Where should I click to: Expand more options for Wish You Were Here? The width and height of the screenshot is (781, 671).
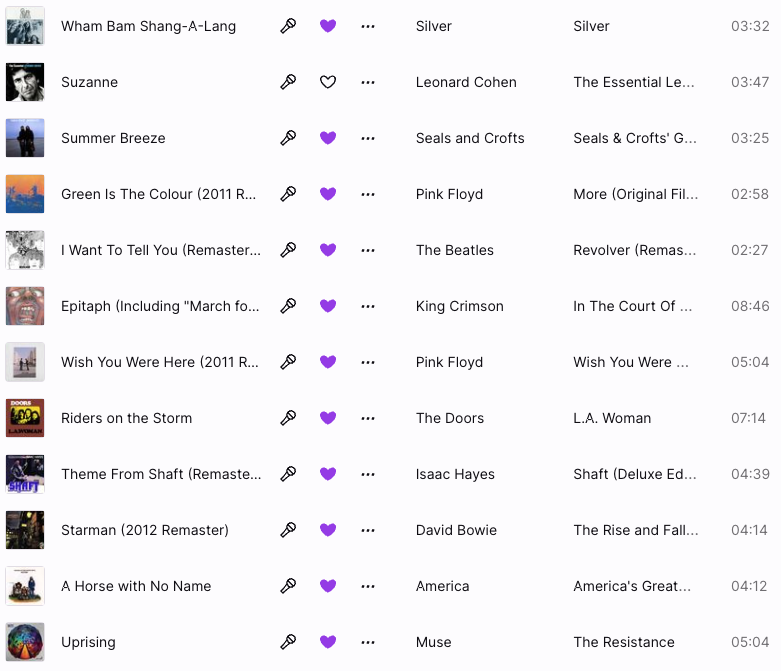pos(368,362)
